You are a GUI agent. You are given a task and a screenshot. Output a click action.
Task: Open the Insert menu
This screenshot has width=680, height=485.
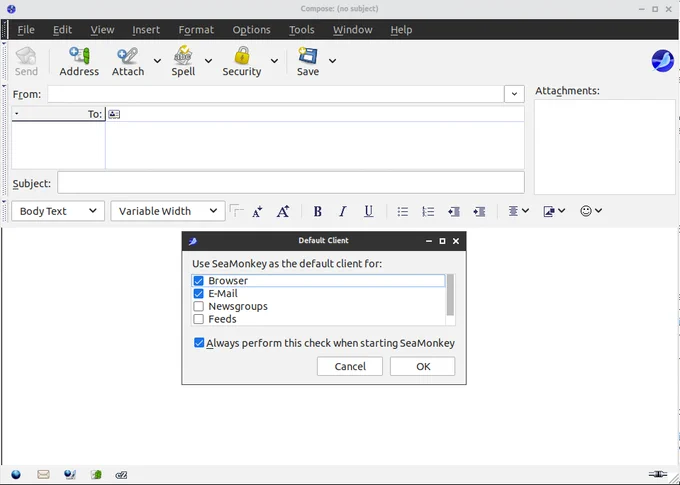[x=146, y=30]
